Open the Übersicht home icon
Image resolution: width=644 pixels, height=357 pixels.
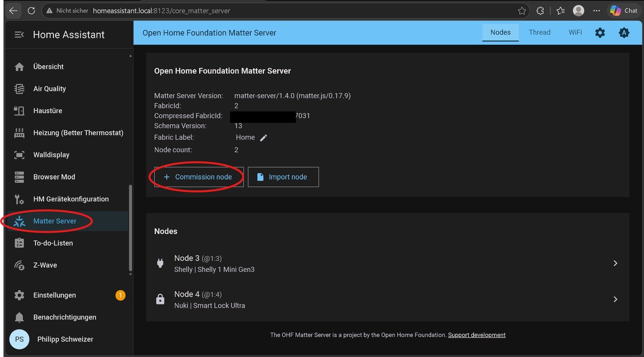click(x=19, y=67)
